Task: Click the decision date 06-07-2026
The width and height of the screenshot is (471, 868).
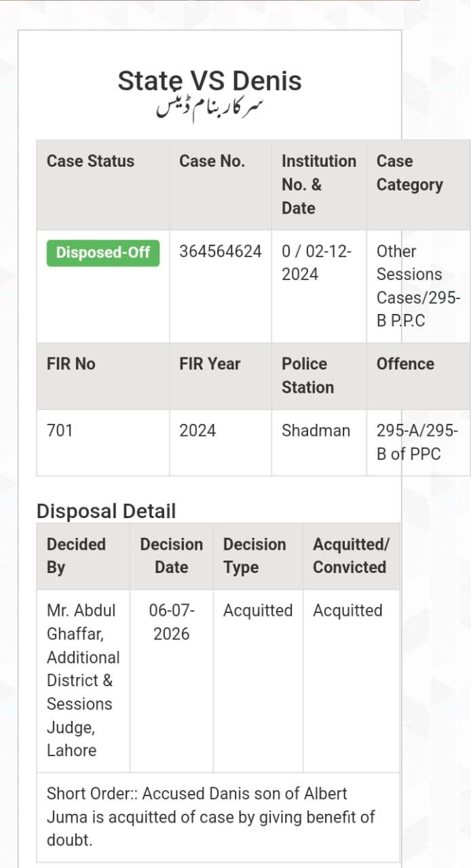Action: coord(172,622)
